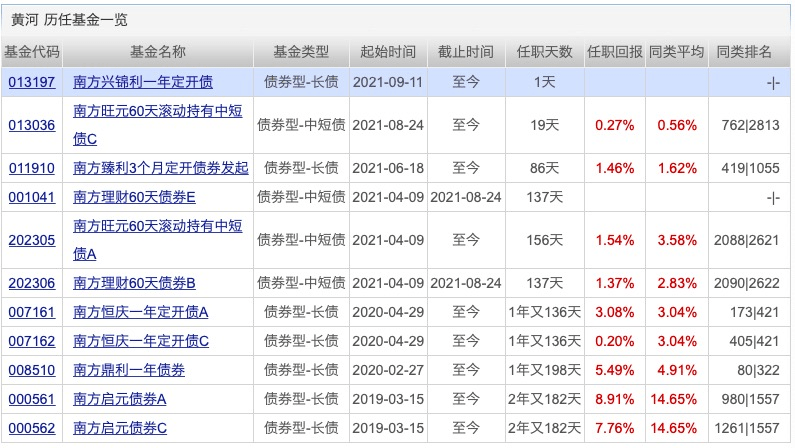795x448 pixels.
Task: Click the 基金代码 column header
Action: (x=31, y=52)
